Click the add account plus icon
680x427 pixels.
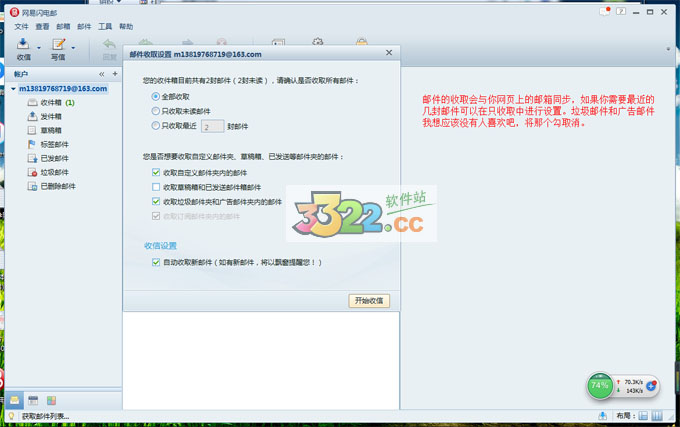pos(113,74)
